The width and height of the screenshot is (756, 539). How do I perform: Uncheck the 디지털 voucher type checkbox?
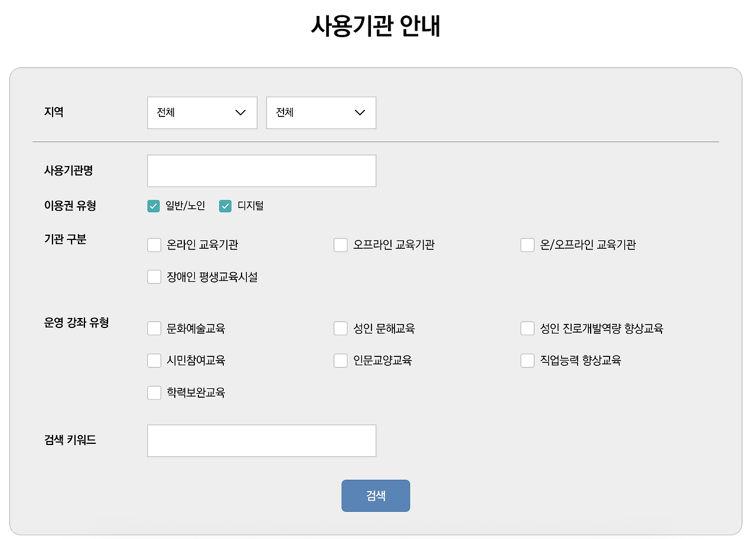coord(225,206)
